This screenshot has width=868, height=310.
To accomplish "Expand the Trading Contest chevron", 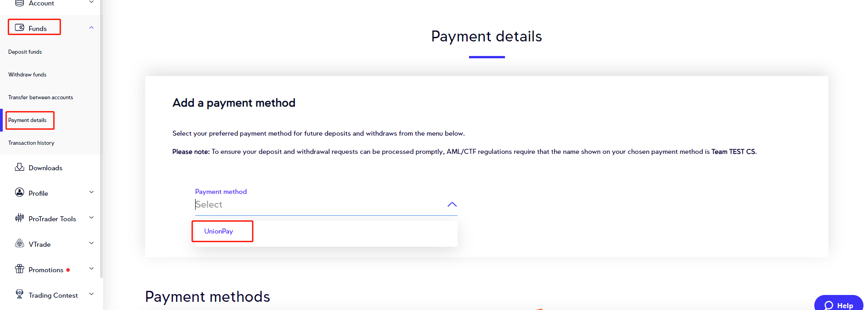I will [x=91, y=294].
